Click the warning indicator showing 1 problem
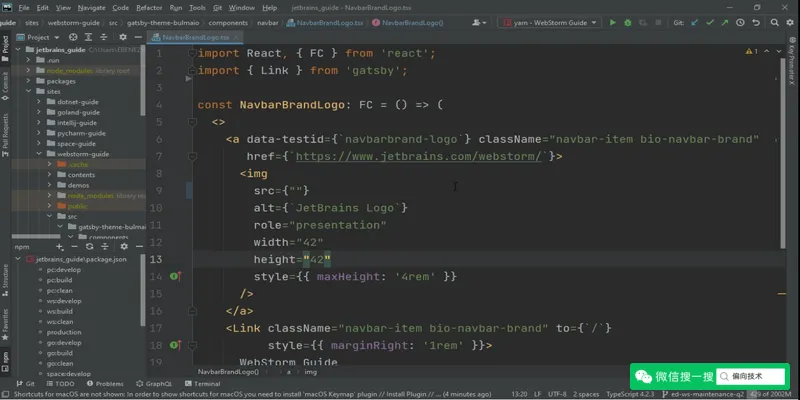800x400 pixels. pos(752,52)
